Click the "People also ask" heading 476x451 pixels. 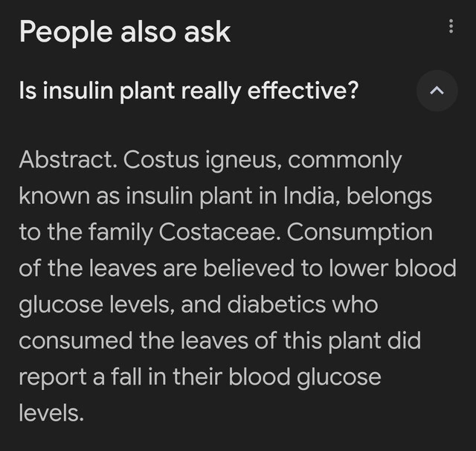(125, 32)
